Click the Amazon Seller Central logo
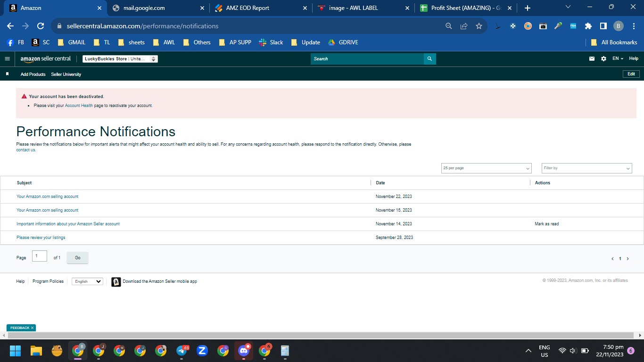 point(46,59)
